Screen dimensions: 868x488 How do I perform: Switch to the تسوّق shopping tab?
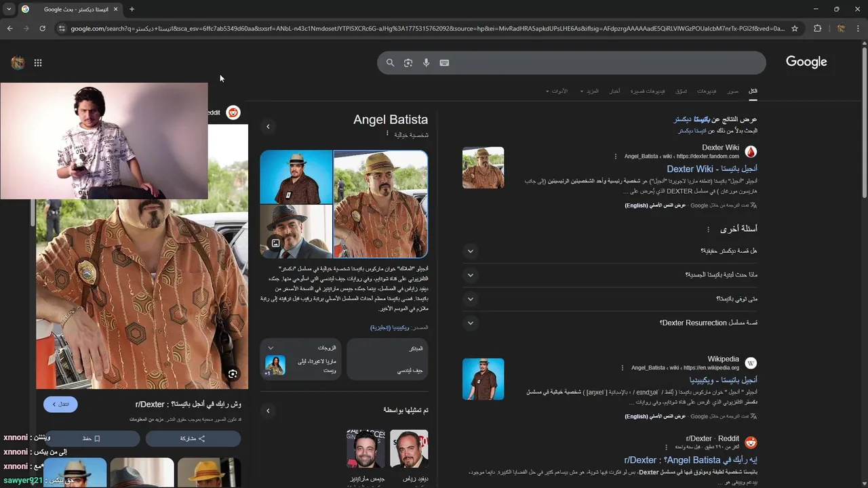tap(682, 91)
